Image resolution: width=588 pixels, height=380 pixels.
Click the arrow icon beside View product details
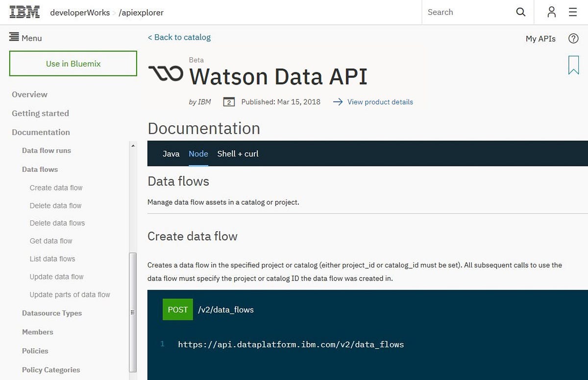(x=338, y=102)
